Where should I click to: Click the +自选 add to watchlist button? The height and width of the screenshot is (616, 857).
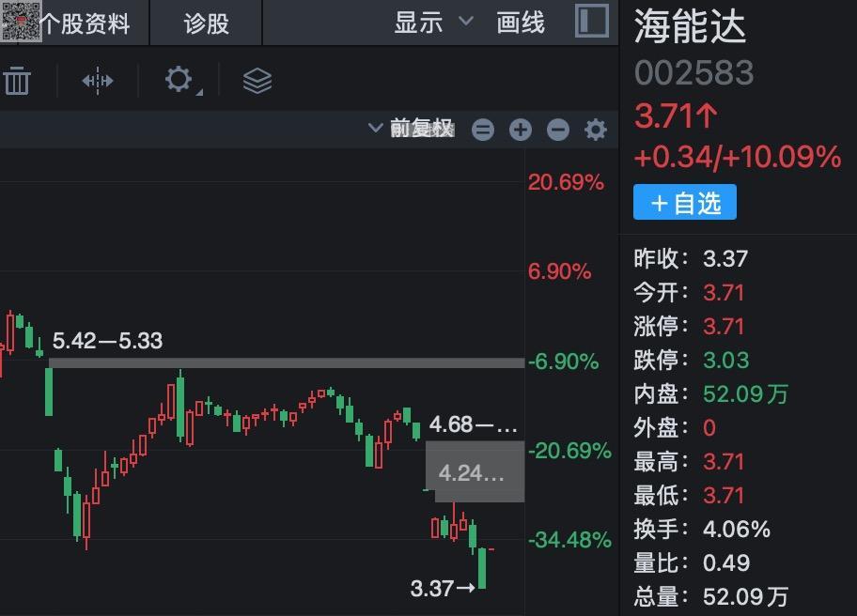(685, 203)
